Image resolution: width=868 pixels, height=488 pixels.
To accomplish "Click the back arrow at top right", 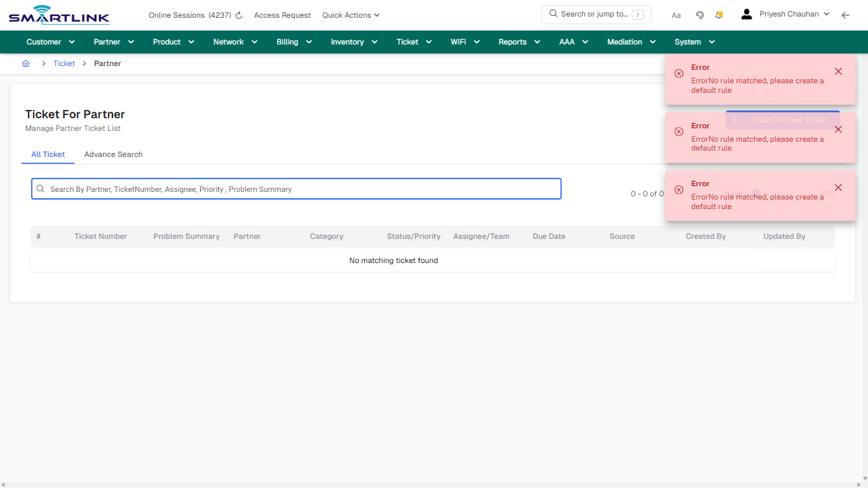I will 846,14.
